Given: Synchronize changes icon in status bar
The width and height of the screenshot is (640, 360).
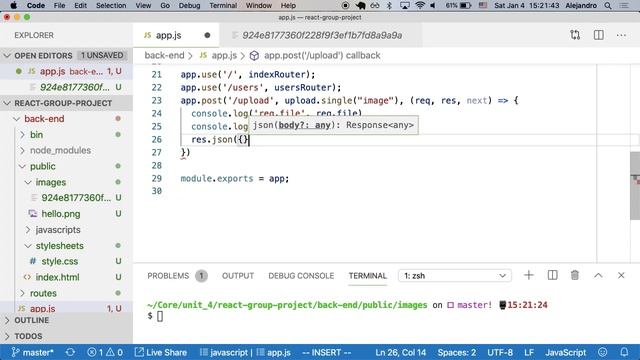Looking at the screenshot, I should pos(70,352).
